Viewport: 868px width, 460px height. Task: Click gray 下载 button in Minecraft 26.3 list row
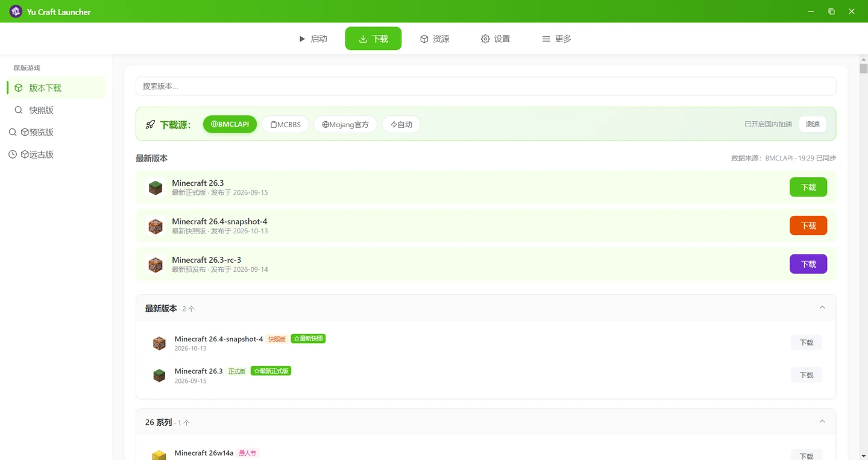pos(807,375)
